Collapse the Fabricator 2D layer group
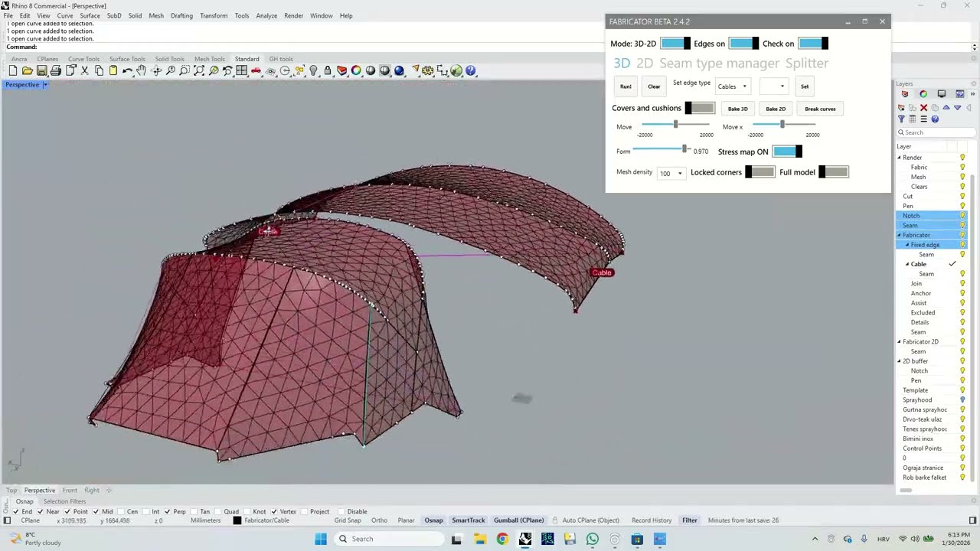The width and height of the screenshot is (980, 551). pyautogui.click(x=900, y=342)
